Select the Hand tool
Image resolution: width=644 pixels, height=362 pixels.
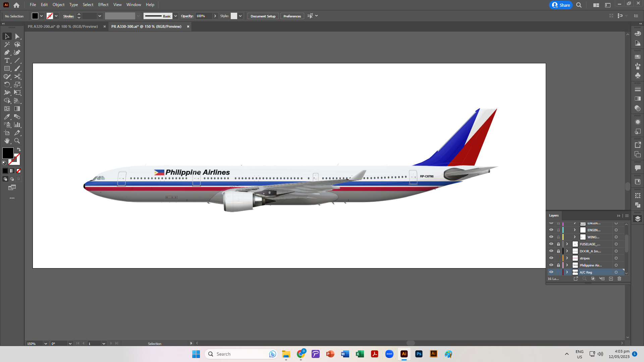tap(7, 141)
